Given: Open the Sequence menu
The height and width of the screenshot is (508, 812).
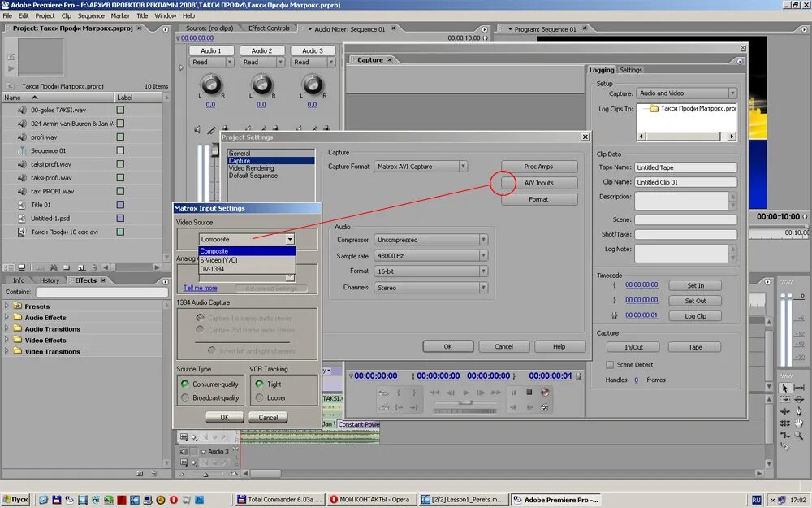Looking at the screenshot, I should click(91, 15).
